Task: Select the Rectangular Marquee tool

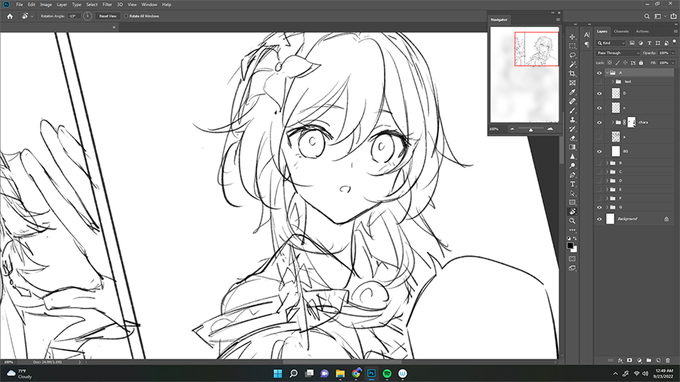Action: [572, 46]
